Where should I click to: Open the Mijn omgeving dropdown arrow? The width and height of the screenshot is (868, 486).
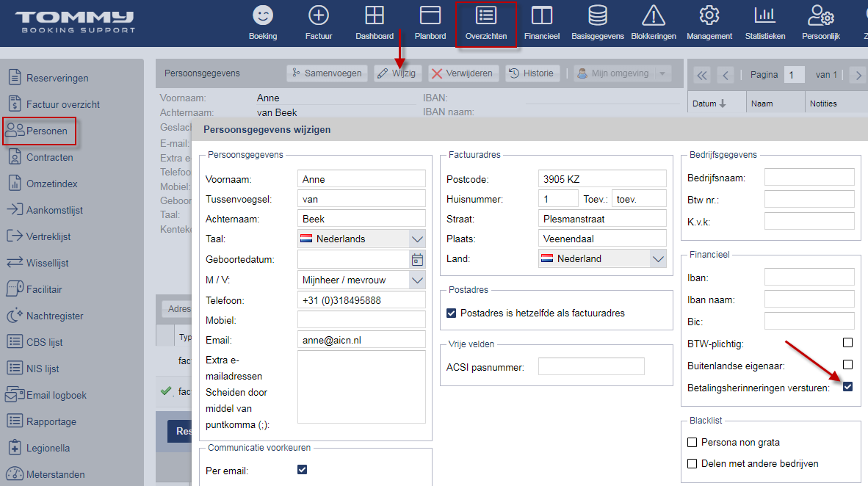coord(662,73)
